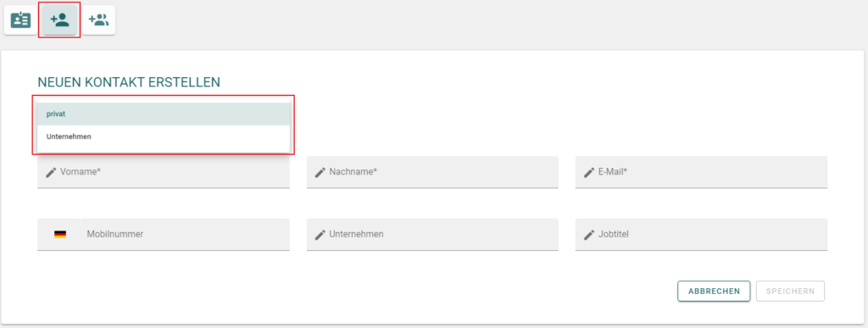The image size is (868, 328).
Task: Click the pencil icon in Jobtitel field
Action: (589, 235)
